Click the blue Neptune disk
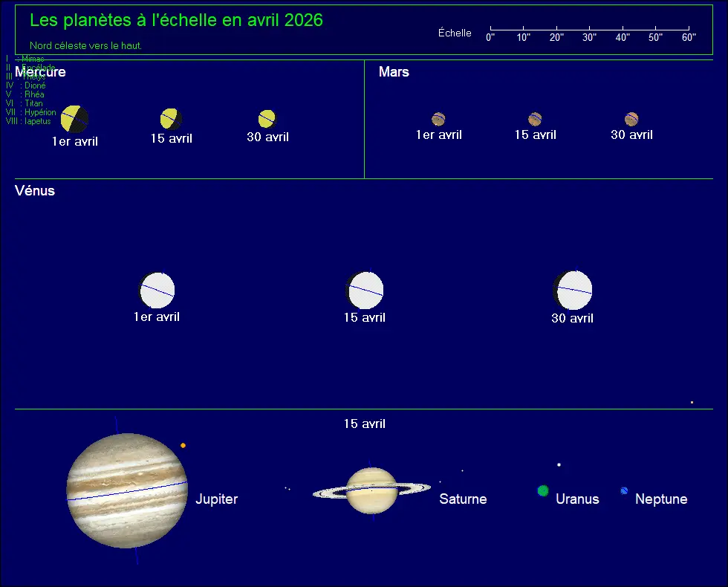This screenshot has height=587, width=728. coord(623,490)
